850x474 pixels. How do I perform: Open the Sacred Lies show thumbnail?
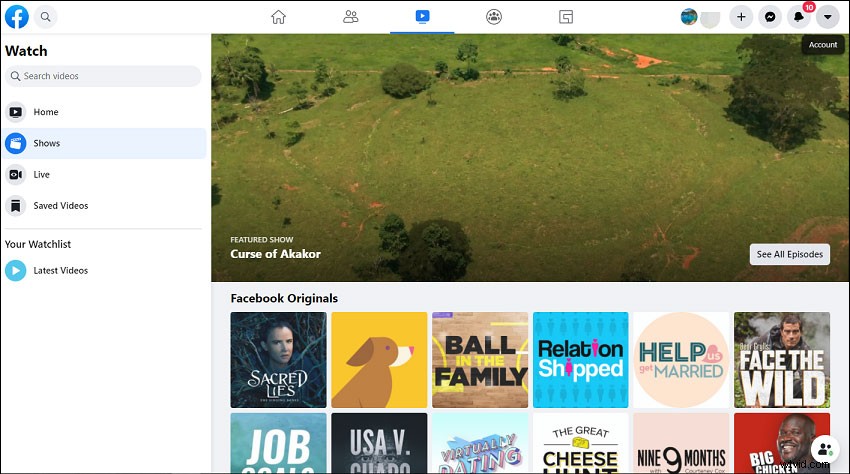click(x=279, y=360)
